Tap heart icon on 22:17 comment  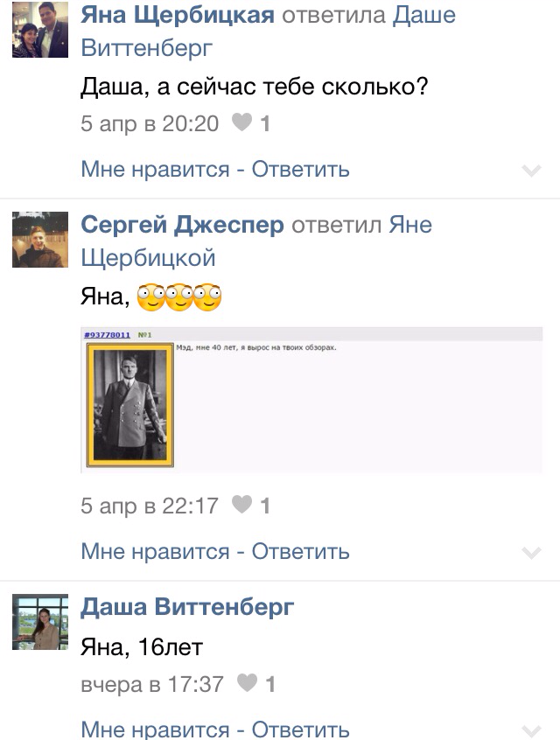click(x=241, y=505)
